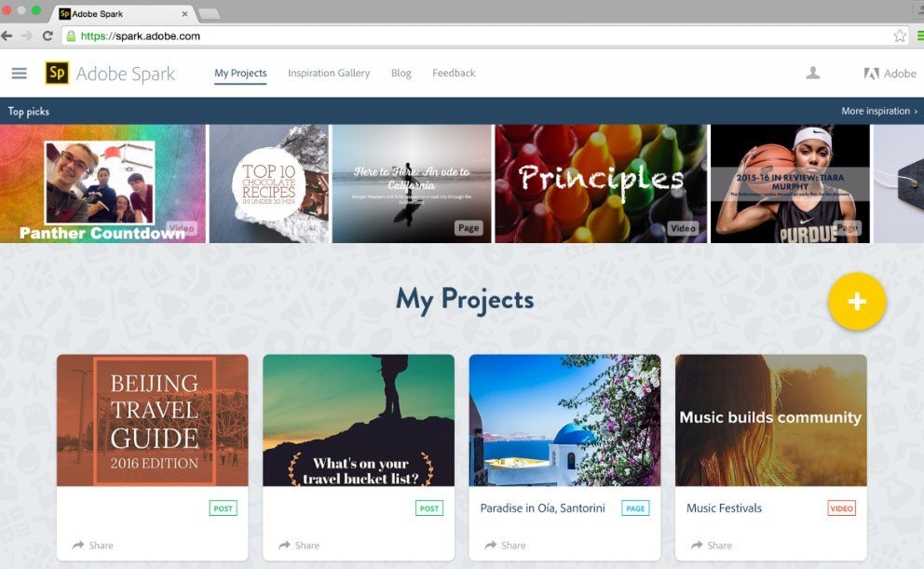The image size is (924, 569).
Task: Click the browser back arrow
Action: pos(7,36)
